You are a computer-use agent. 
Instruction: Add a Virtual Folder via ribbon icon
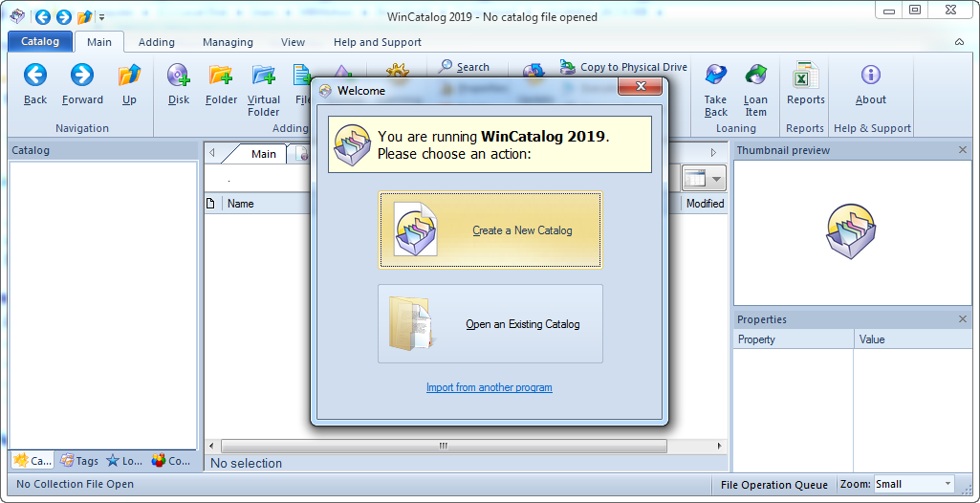point(264,75)
